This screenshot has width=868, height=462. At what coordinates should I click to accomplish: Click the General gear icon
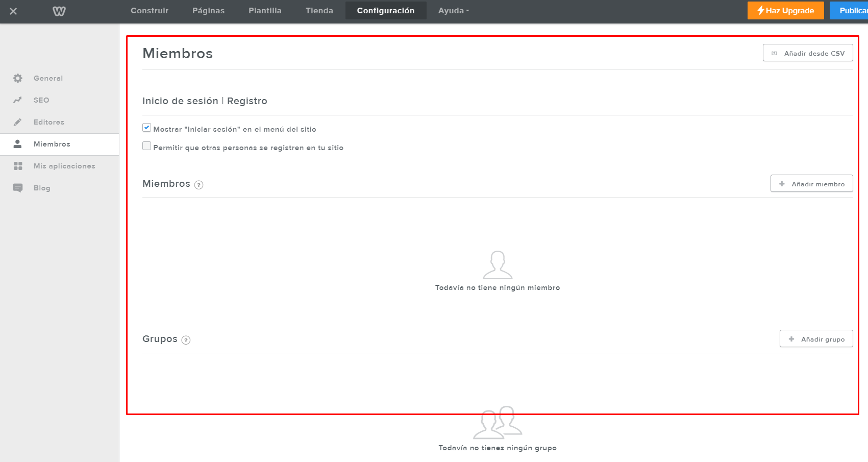(x=18, y=78)
